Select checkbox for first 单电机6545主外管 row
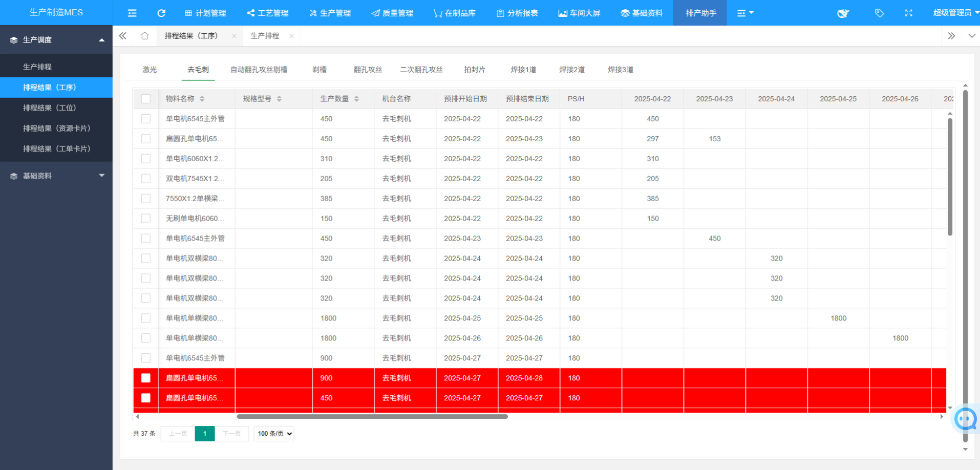Image resolution: width=980 pixels, height=470 pixels. pyautogui.click(x=146, y=119)
